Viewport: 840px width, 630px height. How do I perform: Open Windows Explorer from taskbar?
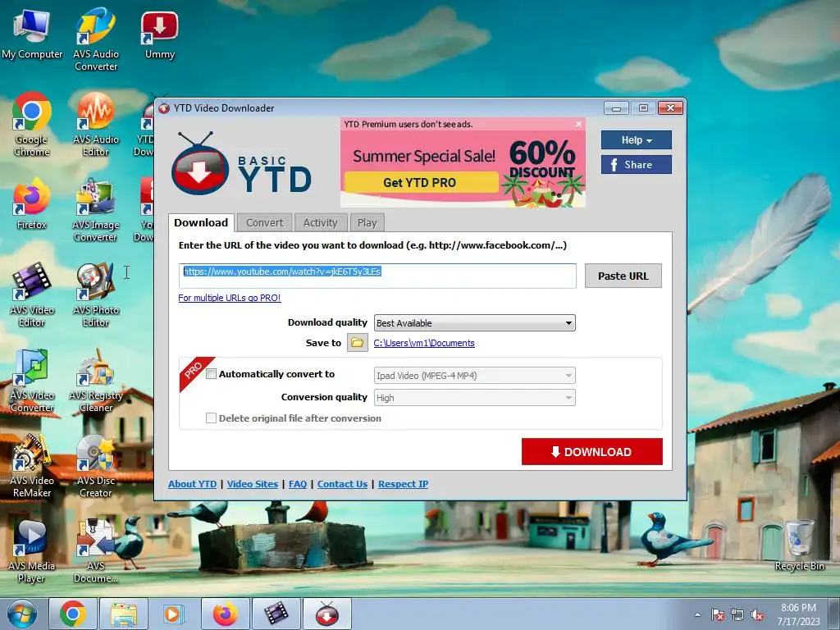click(124, 614)
